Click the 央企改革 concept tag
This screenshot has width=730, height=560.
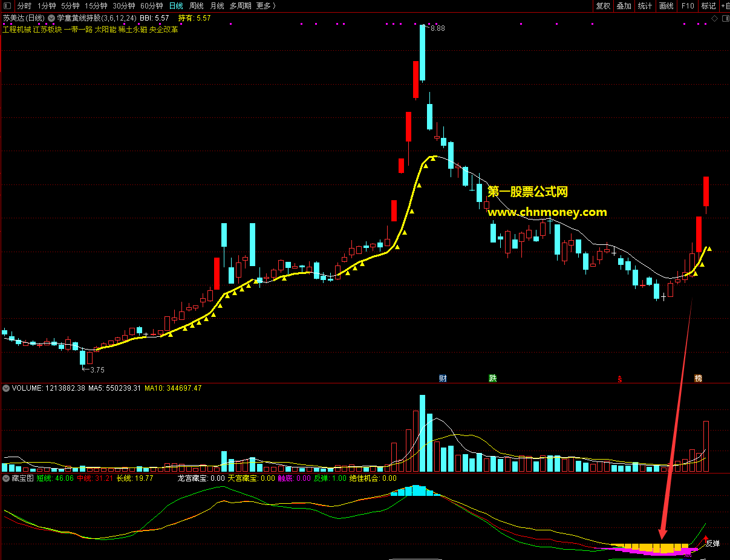(x=164, y=29)
